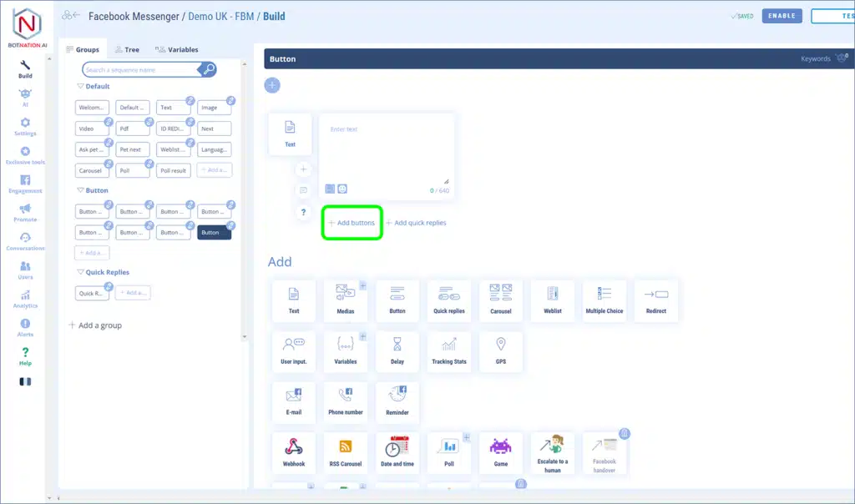
Task: Focus the sequence name search field
Action: point(142,70)
